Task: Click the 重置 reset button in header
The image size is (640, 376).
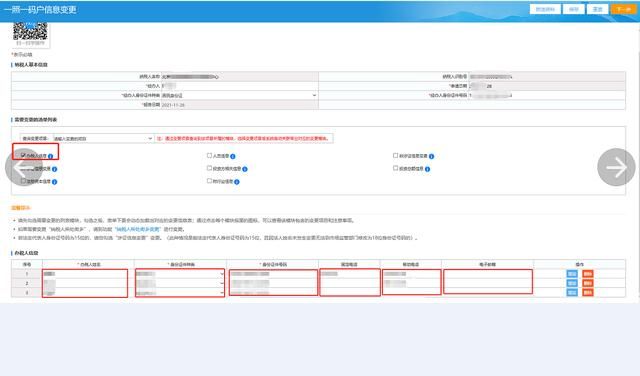Action: point(598,9)
